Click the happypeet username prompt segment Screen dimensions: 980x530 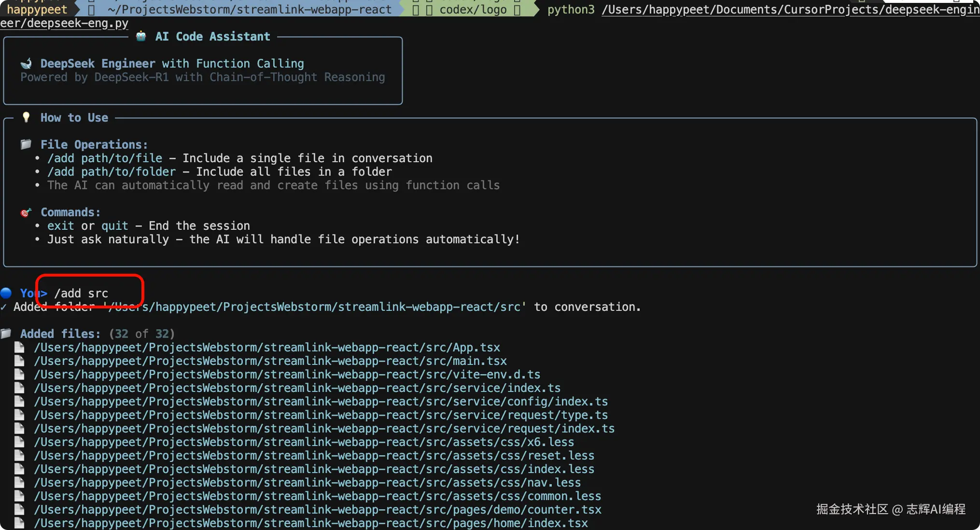pos(37,10)
